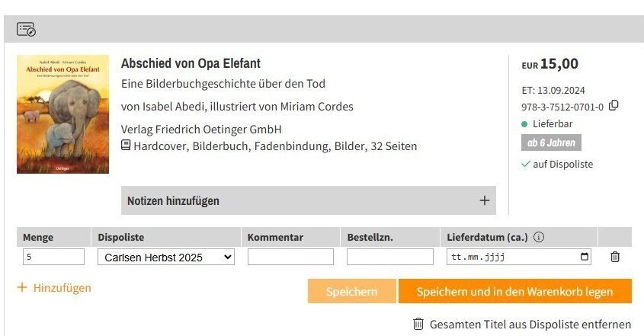Copy the ISBN number with copy icon
This screenshot has height=336, width=644.
pos(614,106)
